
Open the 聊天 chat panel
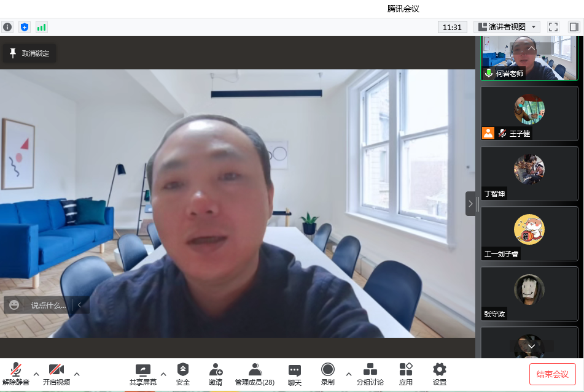pos(295,374)
